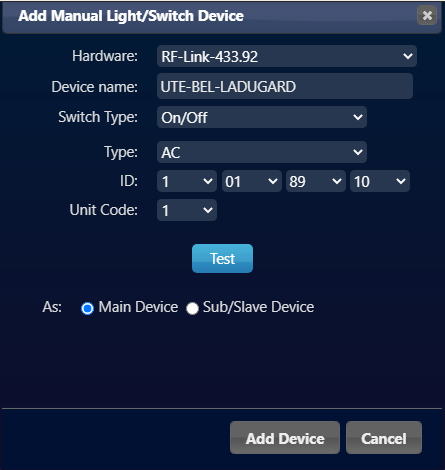
Task: Open the ID dropdown showing 01
Action: click(x=251, y=181)
